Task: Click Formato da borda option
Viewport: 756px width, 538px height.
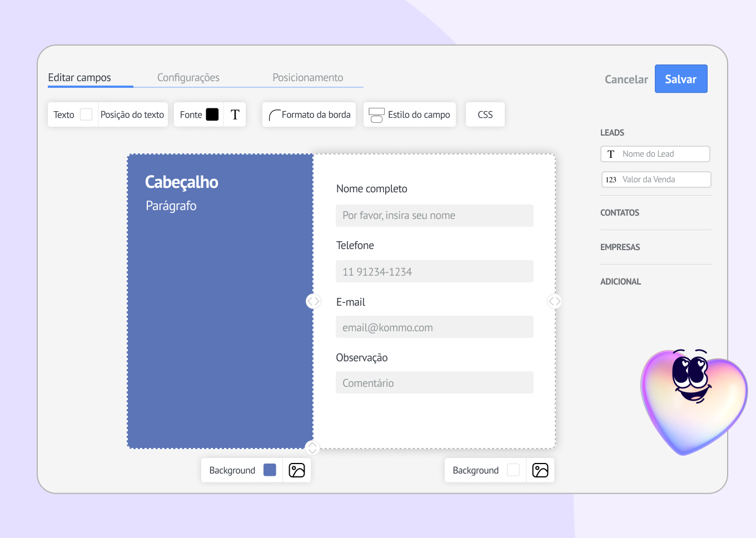Action: click(309, 114)
